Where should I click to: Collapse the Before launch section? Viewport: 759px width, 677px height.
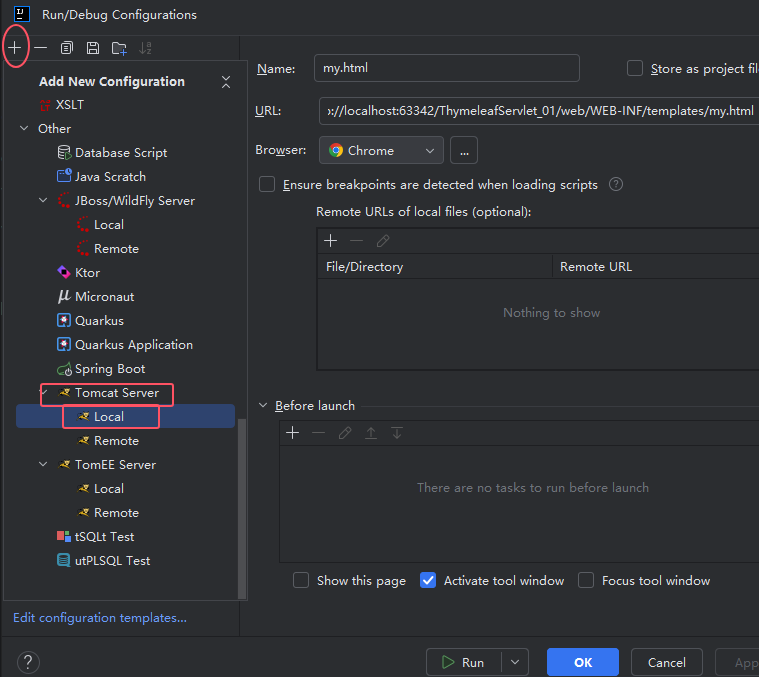263,405
